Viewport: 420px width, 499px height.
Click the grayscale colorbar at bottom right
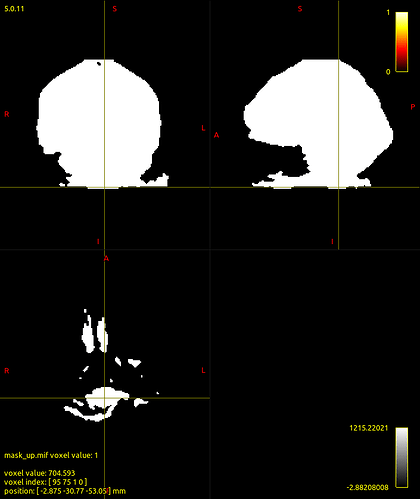pos(402,457)
